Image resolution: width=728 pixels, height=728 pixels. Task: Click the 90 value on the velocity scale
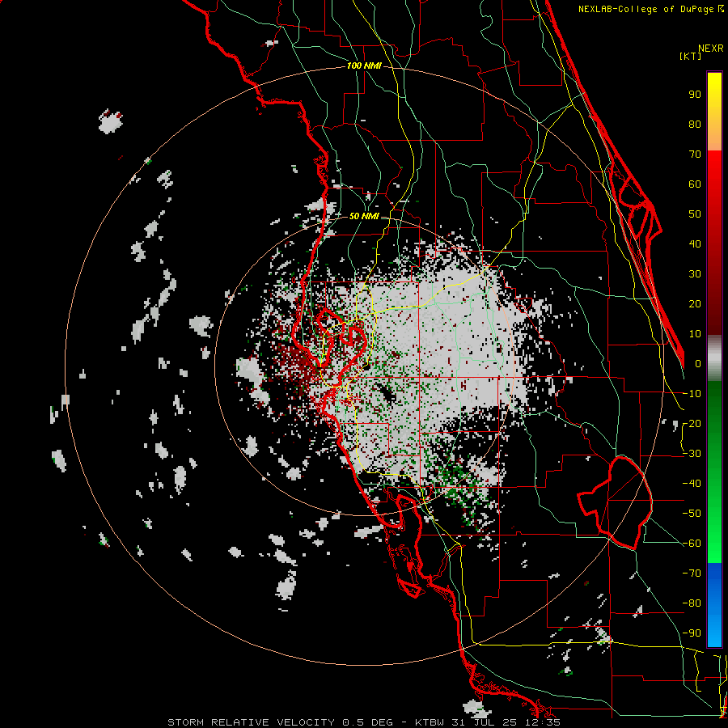[x=695, y=95]
